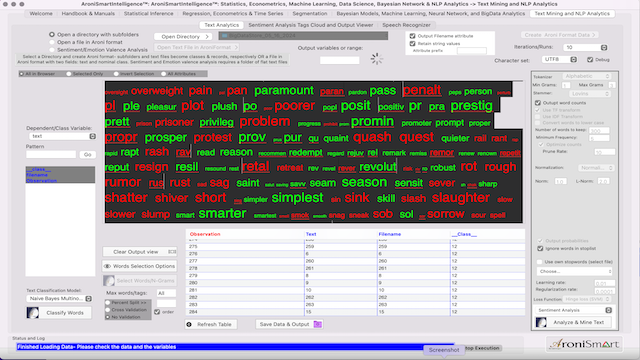This screenshot has height=360, width=640.
Task: Switch to Speech Recognizer tab
Action: click(x=407, y=25)
